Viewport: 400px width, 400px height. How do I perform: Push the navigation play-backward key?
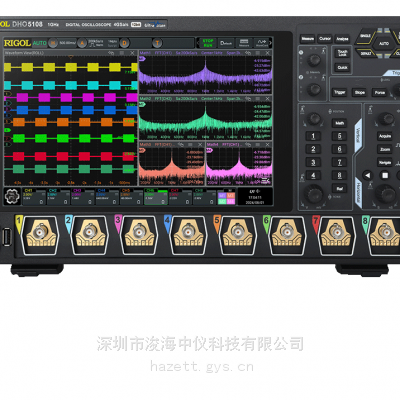367,175
